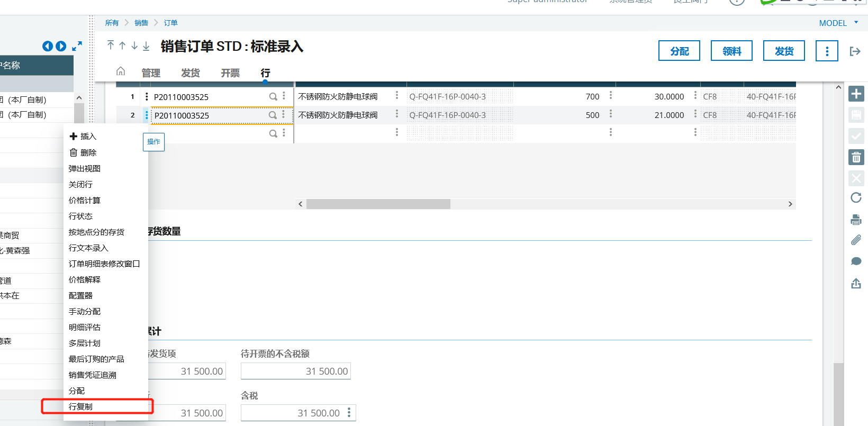The image size is (868, 426).
Task: Open the more actions menu beside 发货
Action: (x=827, y=51)
